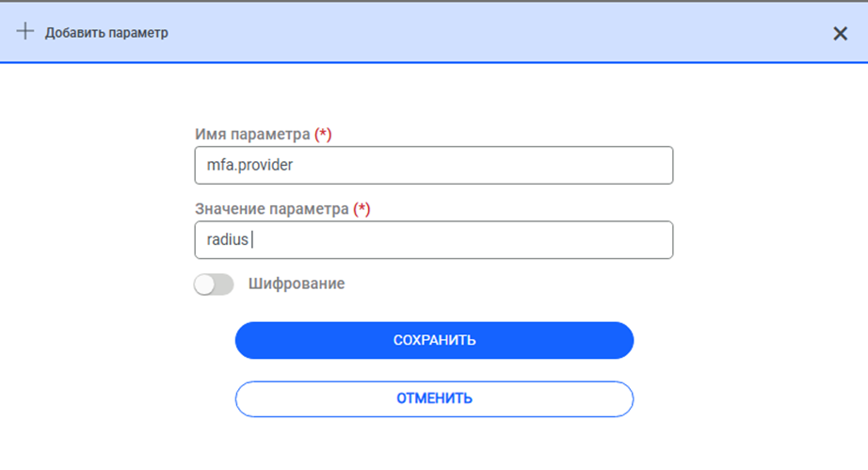Click the empty middle of the blue header bar
This screenshot has width=868, height=470.
471,33
